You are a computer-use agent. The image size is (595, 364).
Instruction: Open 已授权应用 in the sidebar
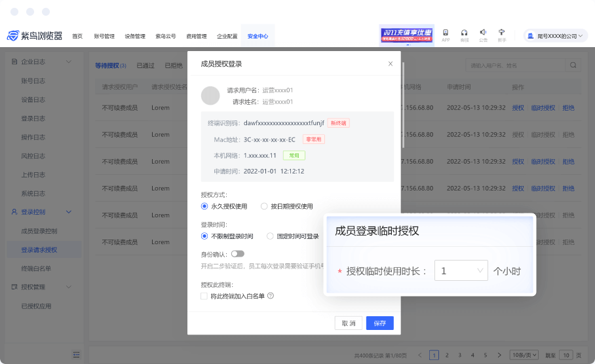click(x=36, y=306)
